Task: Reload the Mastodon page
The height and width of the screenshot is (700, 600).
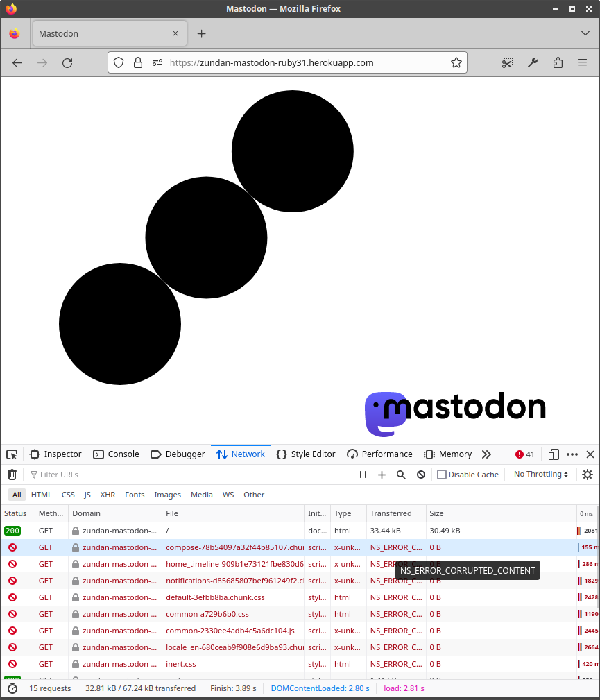Action: pos(67,63)
